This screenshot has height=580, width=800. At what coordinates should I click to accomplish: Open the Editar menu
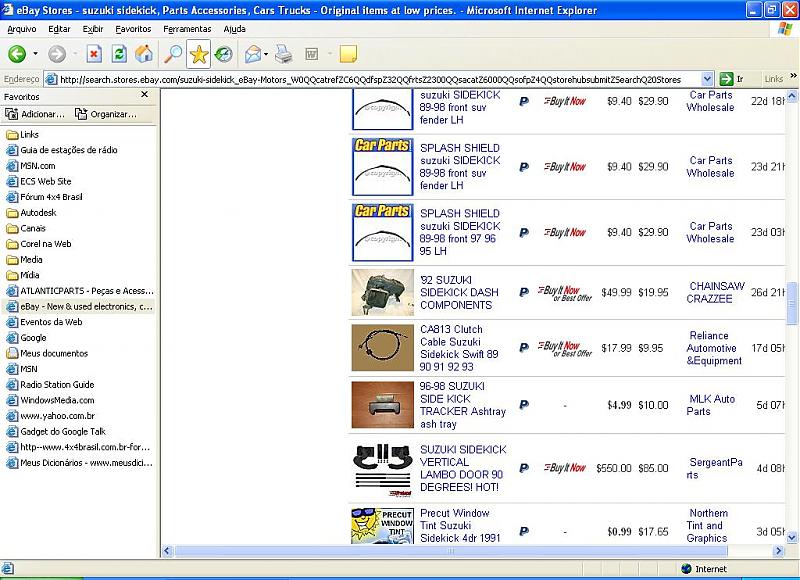point(59,29)
